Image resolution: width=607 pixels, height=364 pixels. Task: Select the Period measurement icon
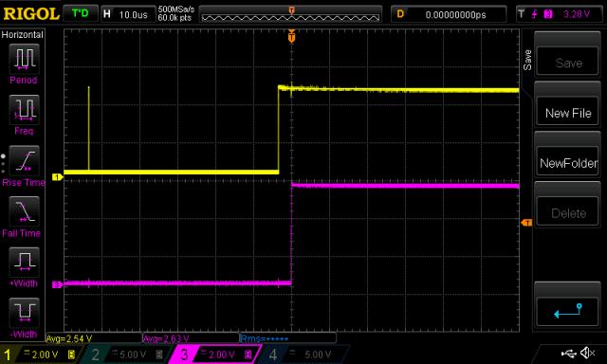pyautogui.click(x=24, y=59)
